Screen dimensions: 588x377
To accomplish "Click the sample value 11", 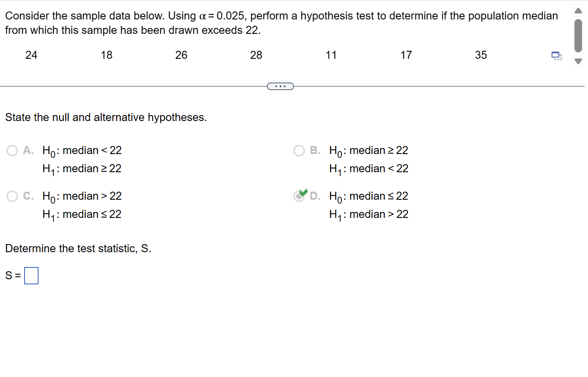I will coord(331,55).
